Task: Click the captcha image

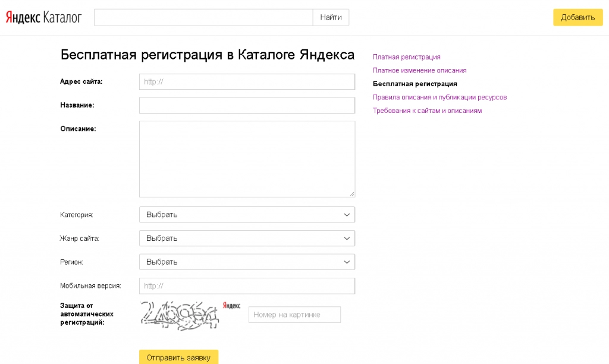Action: click(180, 315)
